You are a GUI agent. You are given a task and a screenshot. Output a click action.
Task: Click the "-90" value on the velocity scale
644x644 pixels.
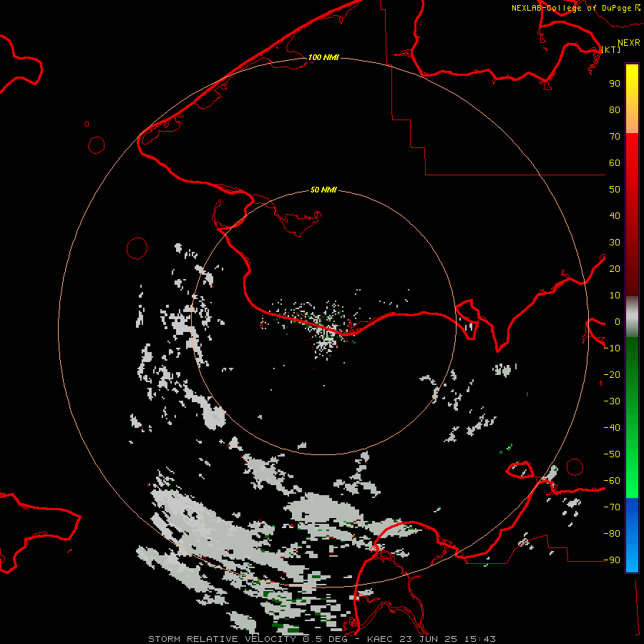coord(612,560)
